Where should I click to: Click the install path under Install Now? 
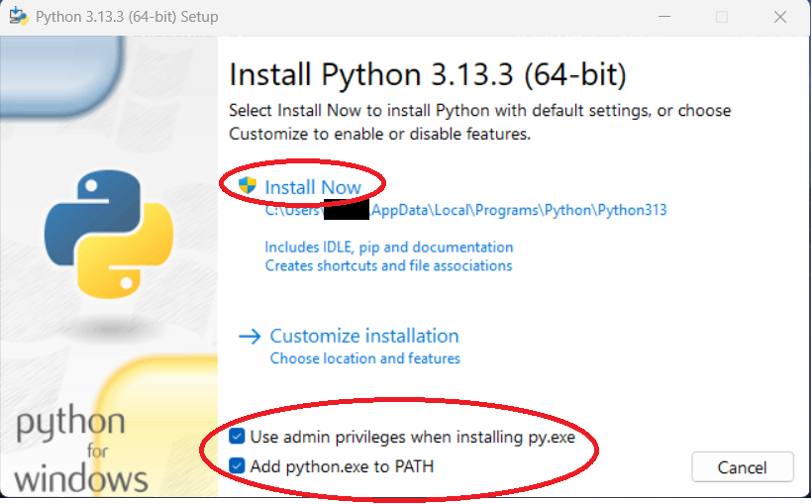[465, 210]
